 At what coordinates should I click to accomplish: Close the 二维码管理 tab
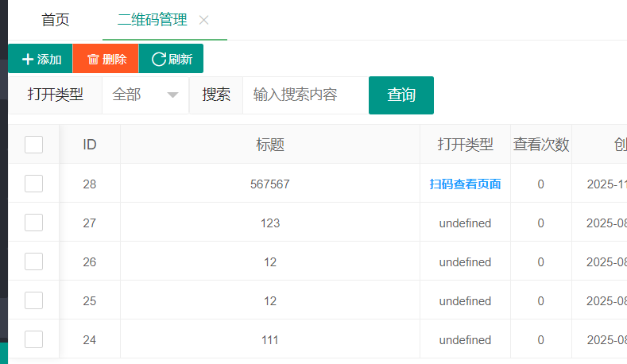[204, 21]
